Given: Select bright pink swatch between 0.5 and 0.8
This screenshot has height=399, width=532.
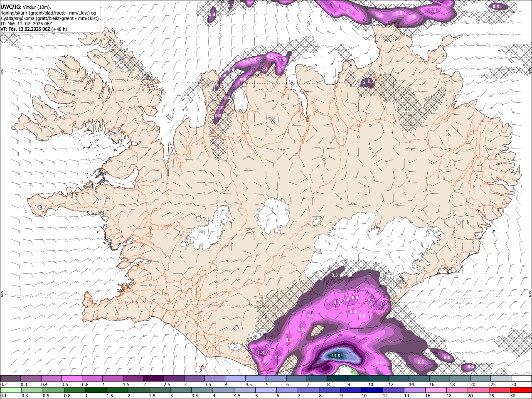Looking at the screenshot, I should tap(71, 379).
